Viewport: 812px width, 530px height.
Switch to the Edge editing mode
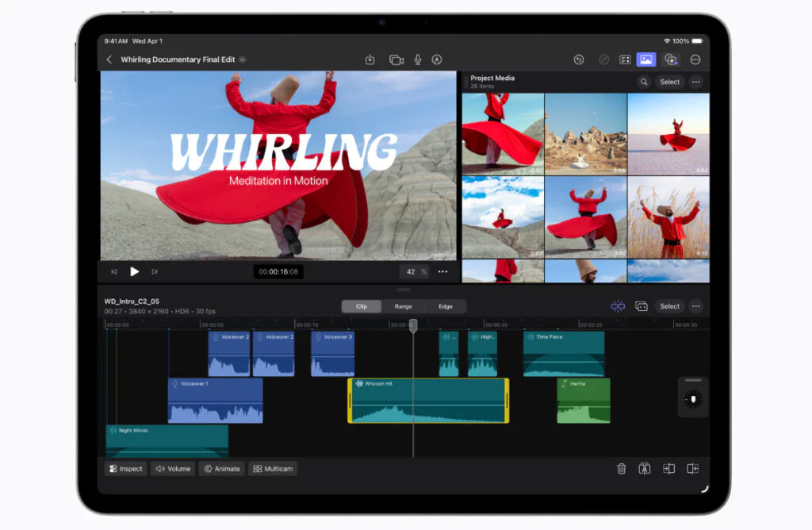tap(445, 305)
